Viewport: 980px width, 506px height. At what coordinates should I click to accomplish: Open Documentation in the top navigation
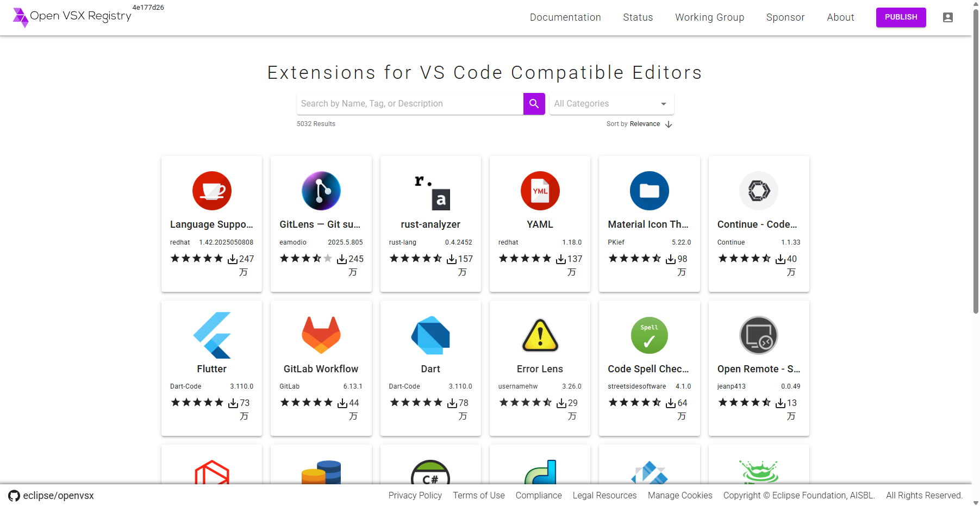coord(565,17)
